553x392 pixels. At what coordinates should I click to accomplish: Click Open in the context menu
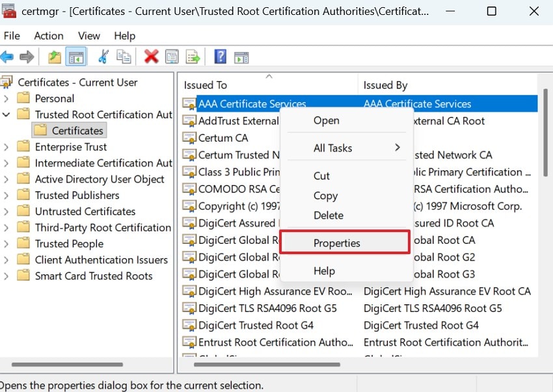(326, 120)
